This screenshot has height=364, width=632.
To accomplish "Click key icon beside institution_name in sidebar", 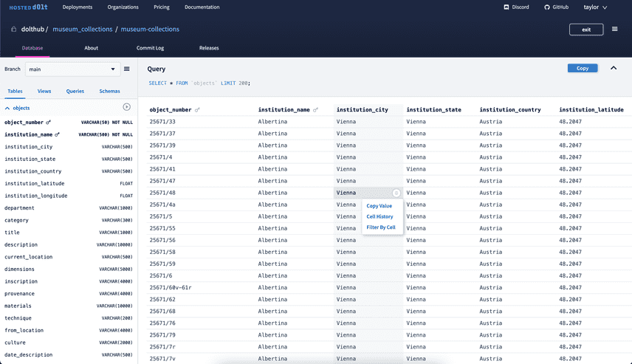I will [58, 134].
